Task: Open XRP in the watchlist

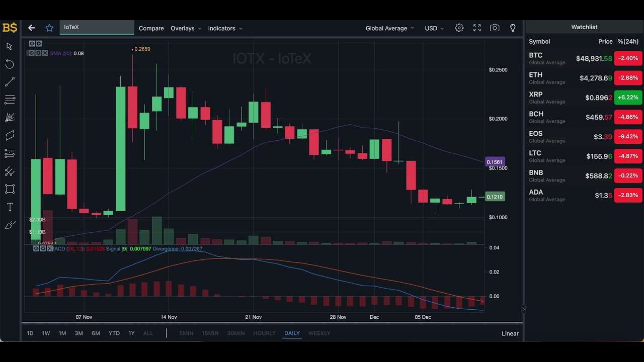Action: pyautogui.click(x=585, y=98)
